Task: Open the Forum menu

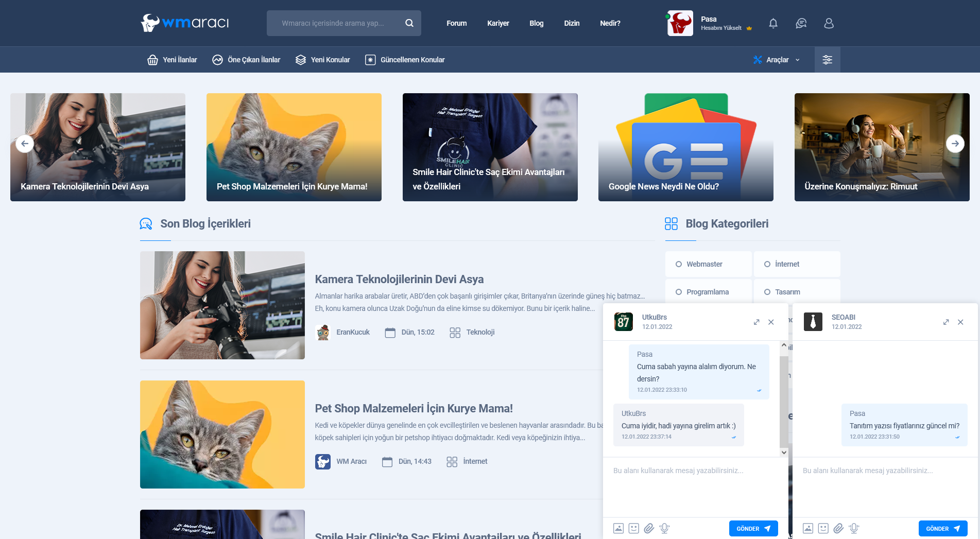Action: tap(456, 23)
